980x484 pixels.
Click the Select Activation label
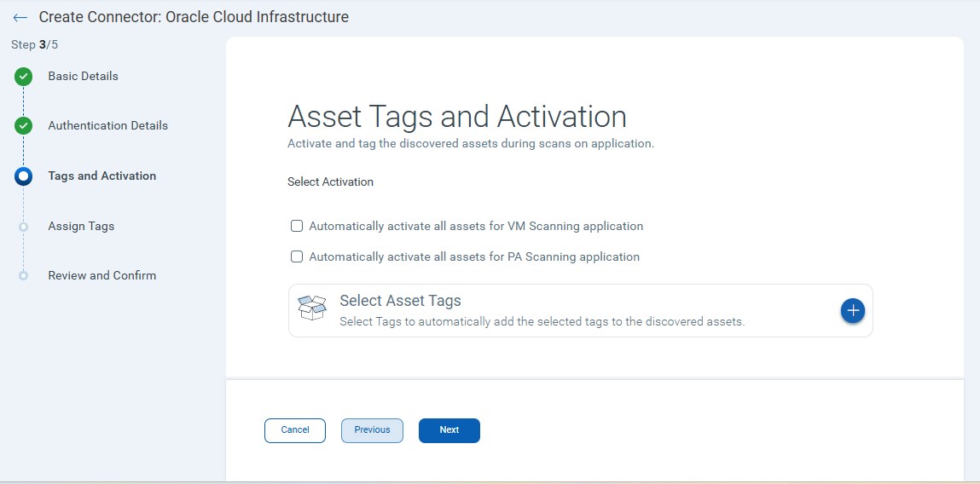point(331,182)
